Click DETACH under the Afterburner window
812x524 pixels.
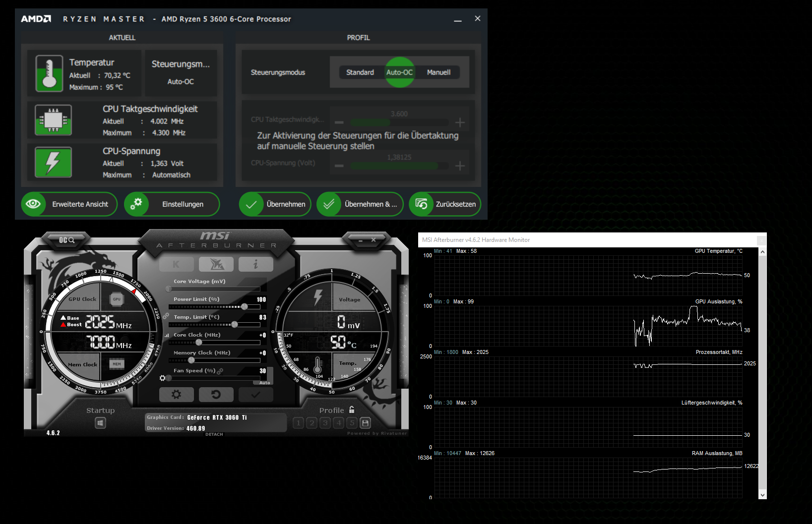point(214,434)
